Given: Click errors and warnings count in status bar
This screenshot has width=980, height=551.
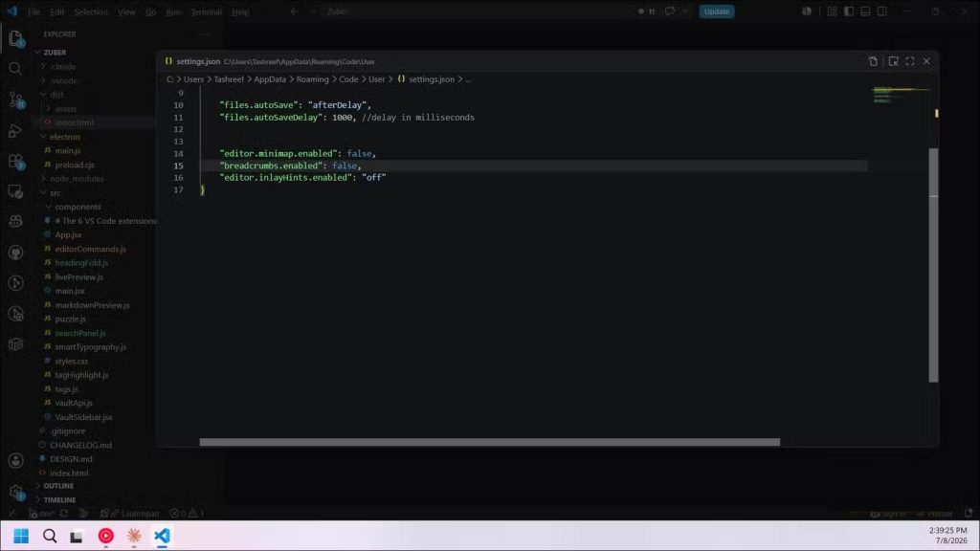Looking at the screenshot, I should [187, 514].
